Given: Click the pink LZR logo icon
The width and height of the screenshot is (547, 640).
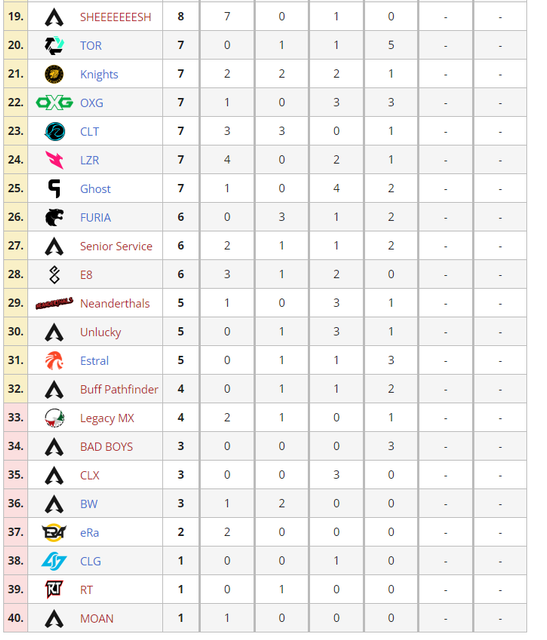Looking at the screenshot, I should coord(54,160).
